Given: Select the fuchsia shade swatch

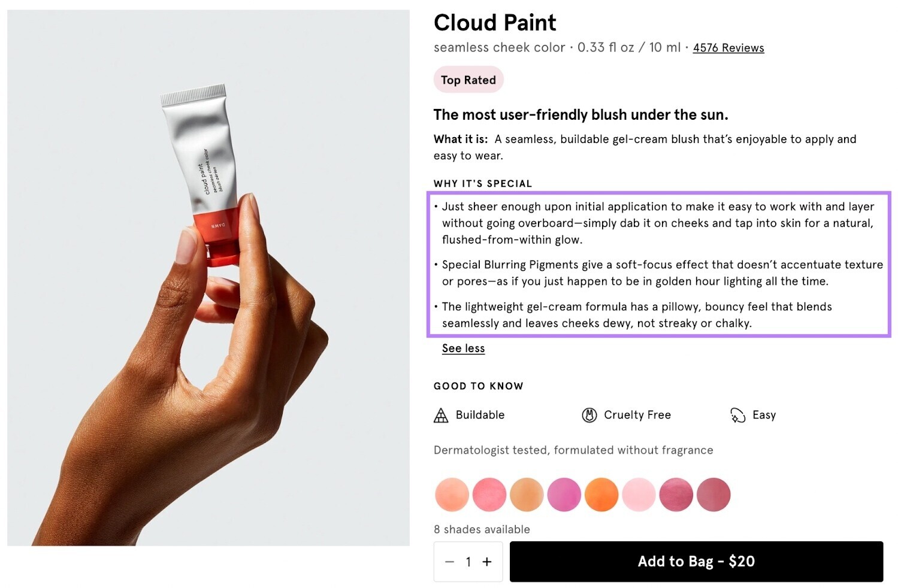Looking at the screenshot, I should pyautogui.click(x=564, y=494).
